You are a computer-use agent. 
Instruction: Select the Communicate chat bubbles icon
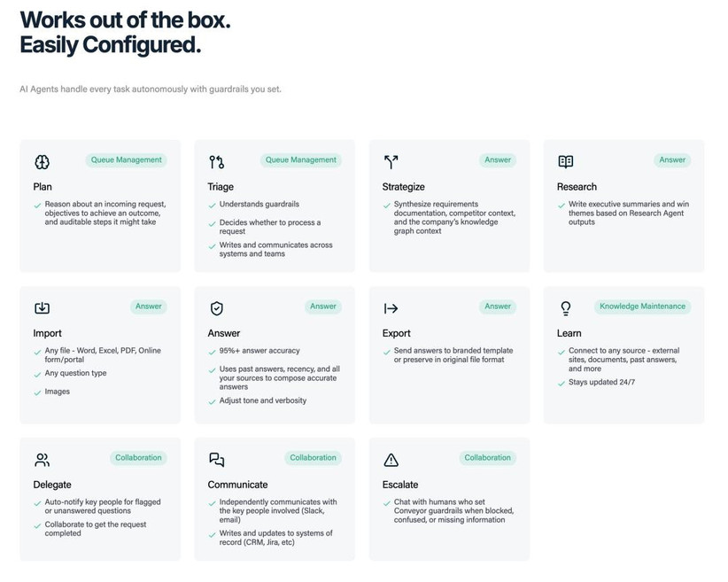pyautogui.click(x=216, y=460)
